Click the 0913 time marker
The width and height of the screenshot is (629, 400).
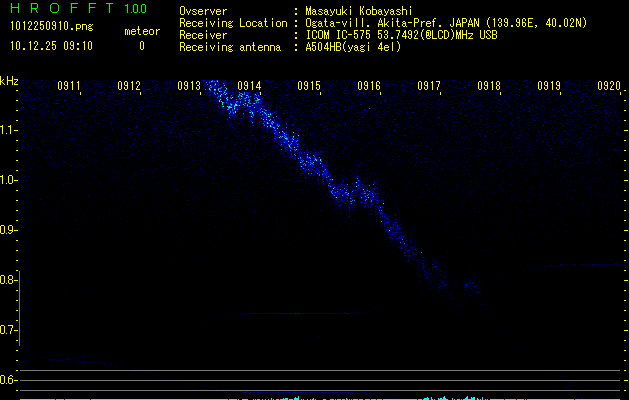(189, 86)
